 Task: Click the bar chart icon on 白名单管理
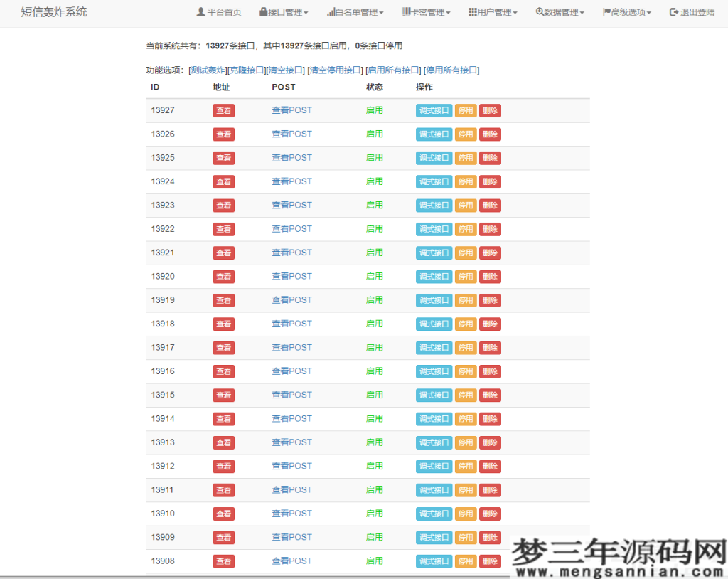pos(331,11)
